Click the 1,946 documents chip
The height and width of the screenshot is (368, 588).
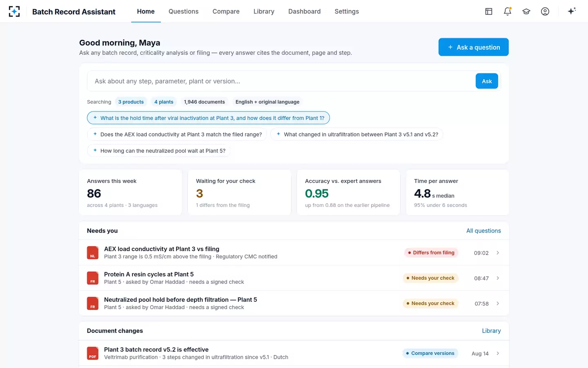(x=204, y=102)
